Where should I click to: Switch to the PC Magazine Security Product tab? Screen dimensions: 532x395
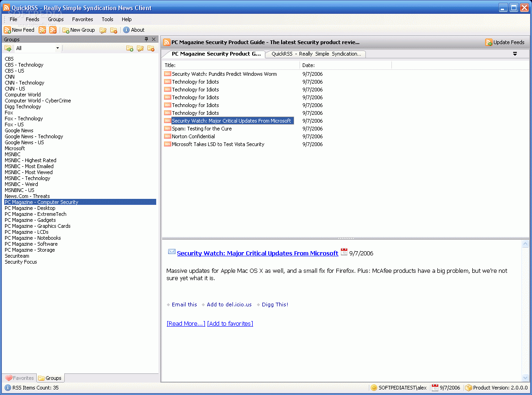click(x=216, y=54)
